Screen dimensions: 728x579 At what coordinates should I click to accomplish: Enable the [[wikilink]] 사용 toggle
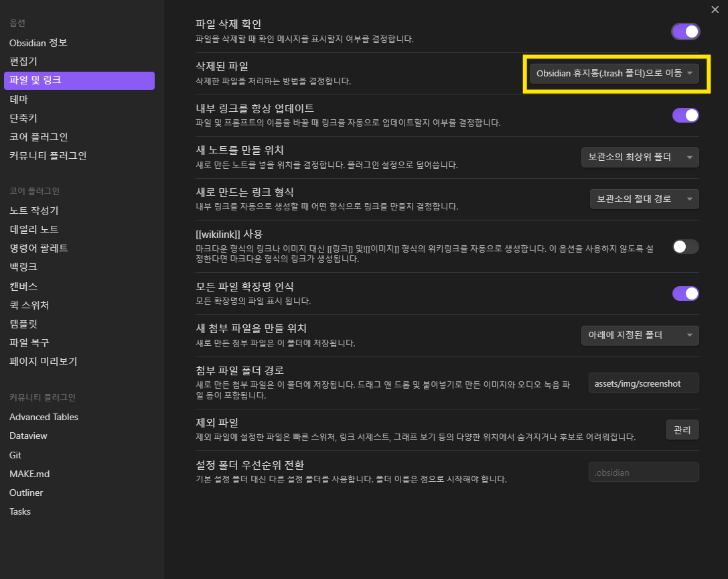tap(685, 247)
